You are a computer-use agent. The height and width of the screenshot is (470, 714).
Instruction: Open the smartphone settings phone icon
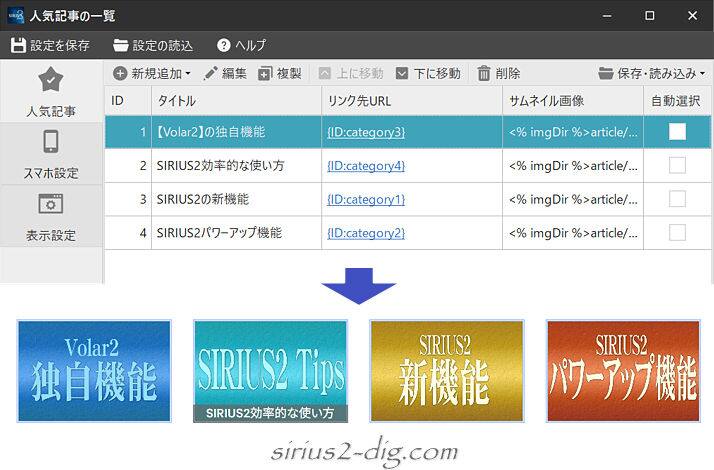tap(50, 142)
